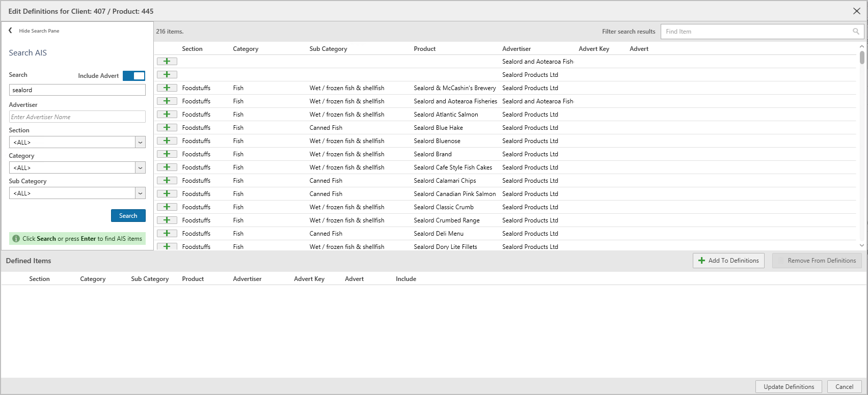Screen dimensions: 868x395
Task: Click Canned Fish cell in Calamari Chips row
Action: pos(326,181)
